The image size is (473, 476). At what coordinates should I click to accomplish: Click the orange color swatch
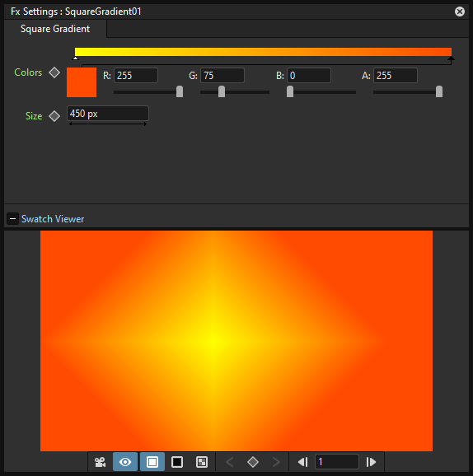tap(82, 82)
